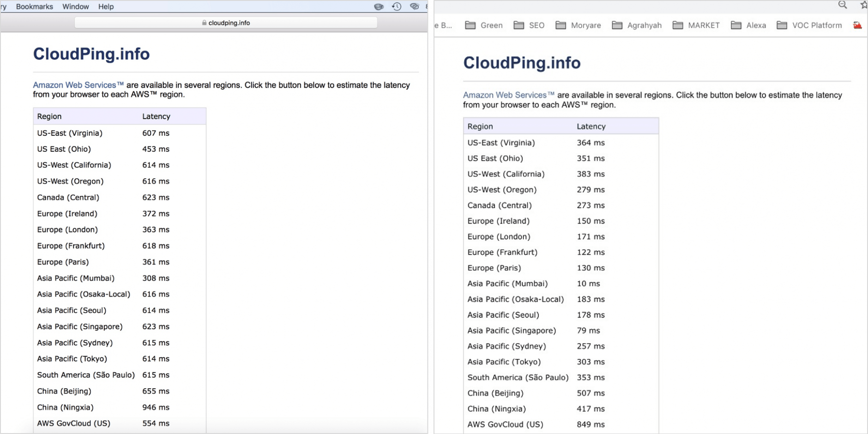868x434 pixels.
Task: Select Europe (London) in left table
Action: (x=67, y=230)
